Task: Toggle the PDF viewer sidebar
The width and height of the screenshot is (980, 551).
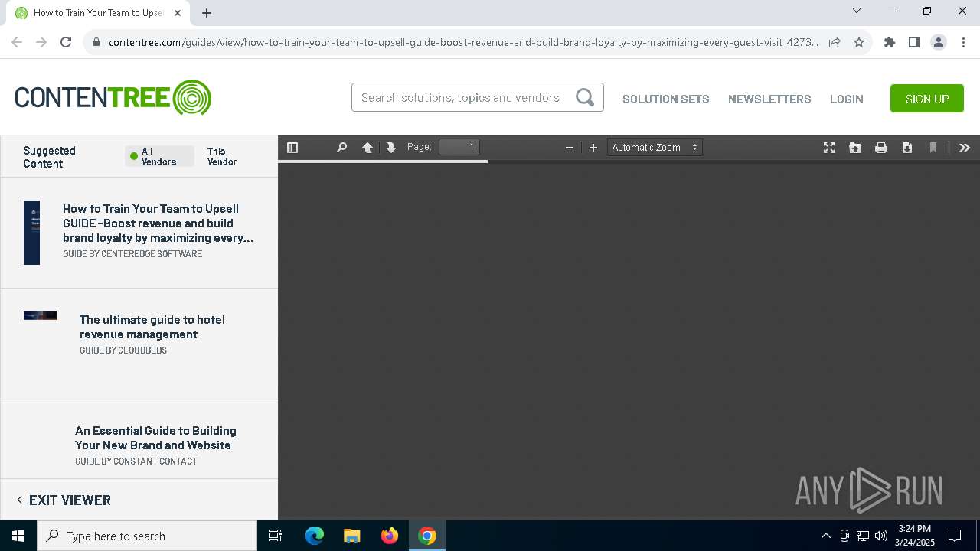Action: (292, 148)
